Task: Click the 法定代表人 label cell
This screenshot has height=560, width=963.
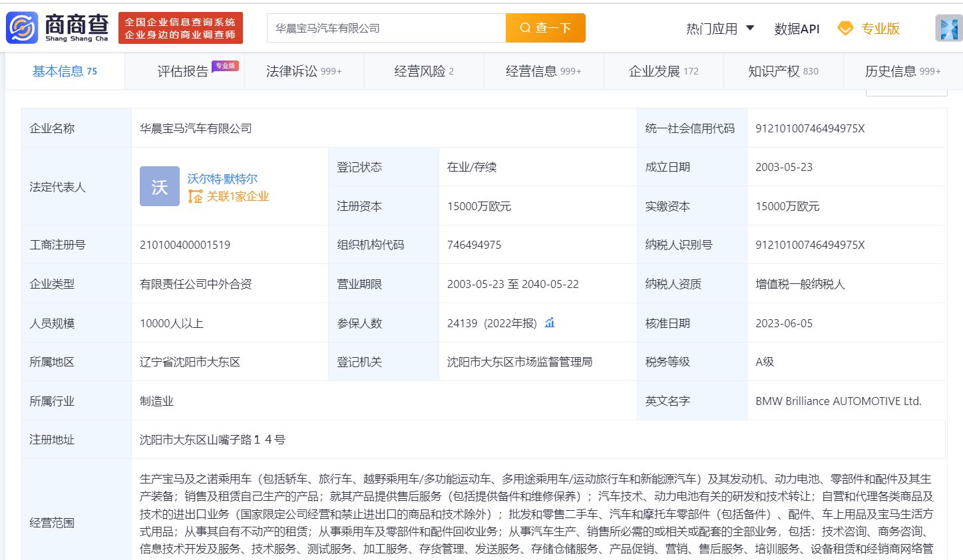Action: click(77, 186)
